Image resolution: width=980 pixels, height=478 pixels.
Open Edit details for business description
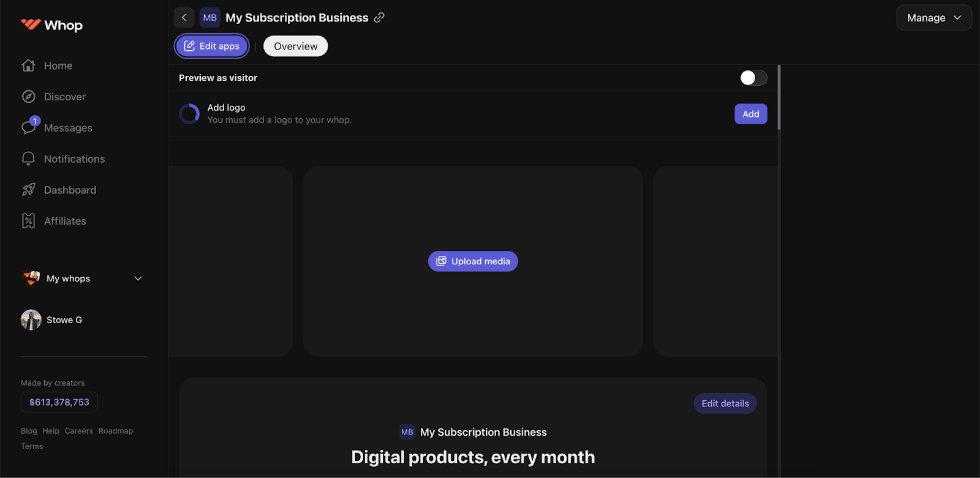[725, 403]
